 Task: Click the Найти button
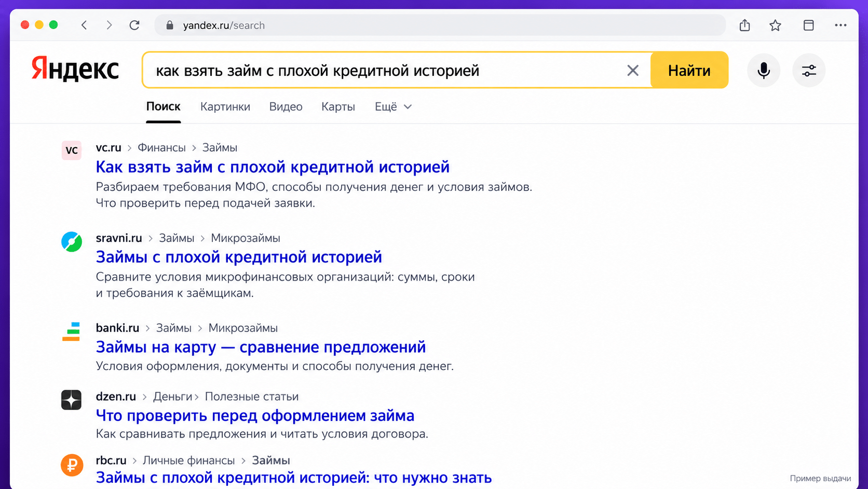689,70
